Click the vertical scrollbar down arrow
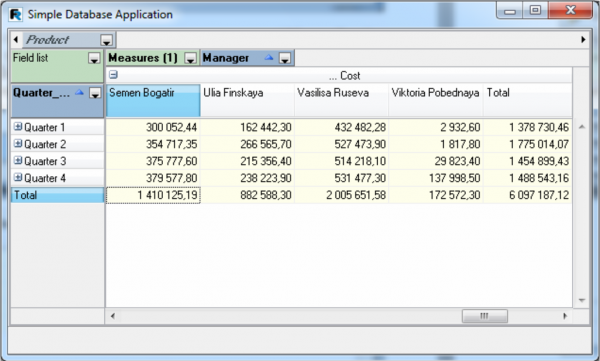This screenshot has width=600, height=361. (x=582, y=301)
